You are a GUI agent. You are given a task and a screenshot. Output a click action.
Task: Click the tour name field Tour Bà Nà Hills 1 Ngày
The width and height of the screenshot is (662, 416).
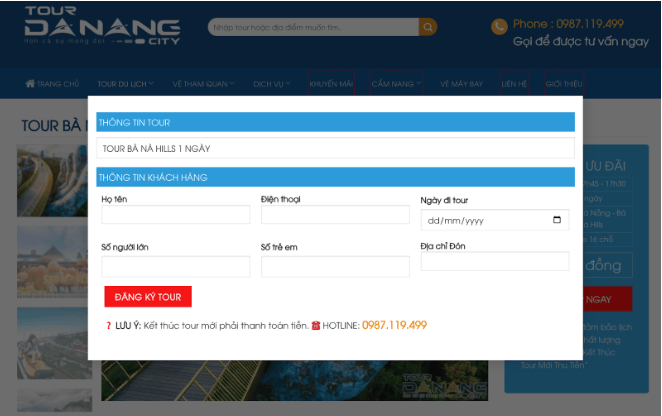pyautogui.click(x=335, y=148)
